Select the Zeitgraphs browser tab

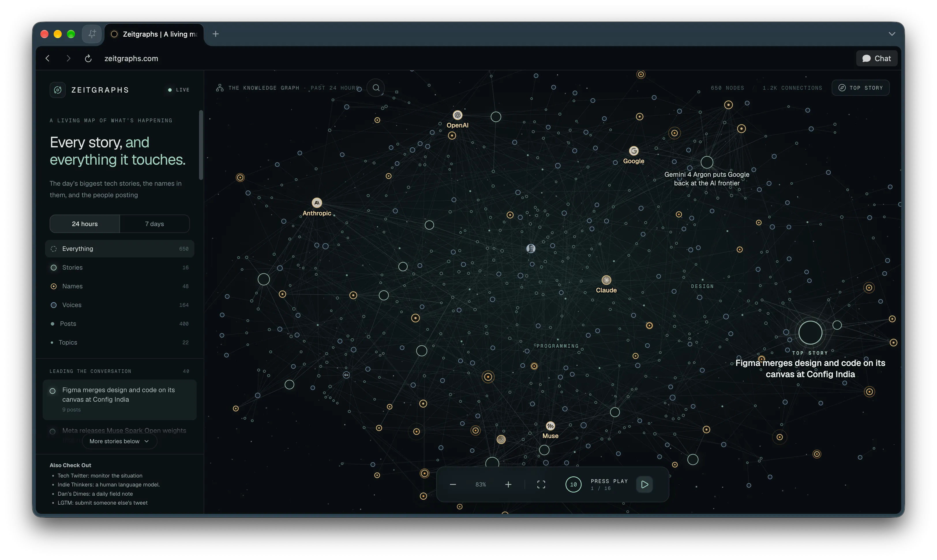(x=154, y=34)
